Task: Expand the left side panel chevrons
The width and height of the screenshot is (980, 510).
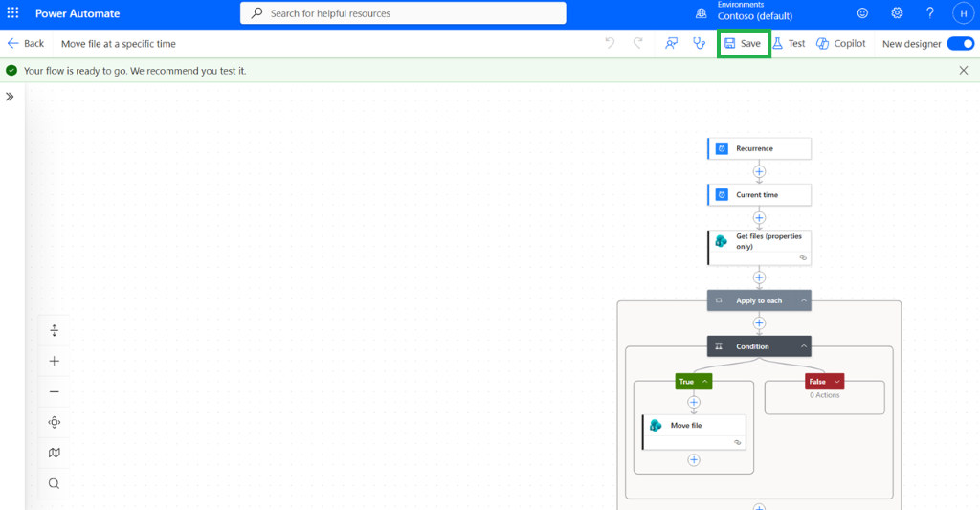Action: click(x=10, y=97)
